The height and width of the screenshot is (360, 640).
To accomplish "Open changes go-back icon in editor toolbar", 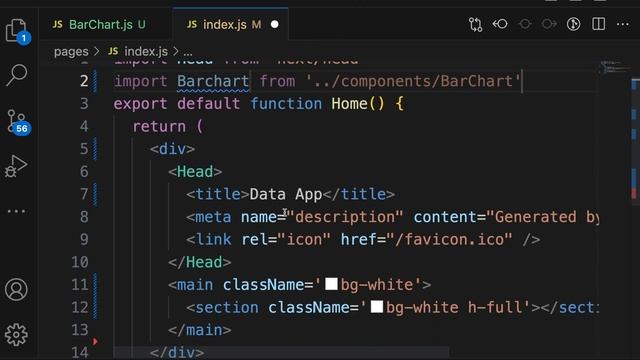I will pyautogui.click(x=500, y=24).
